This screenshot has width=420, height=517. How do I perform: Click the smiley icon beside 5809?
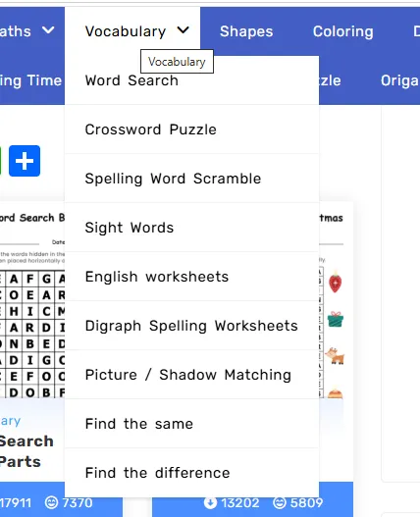pos(280,503)
